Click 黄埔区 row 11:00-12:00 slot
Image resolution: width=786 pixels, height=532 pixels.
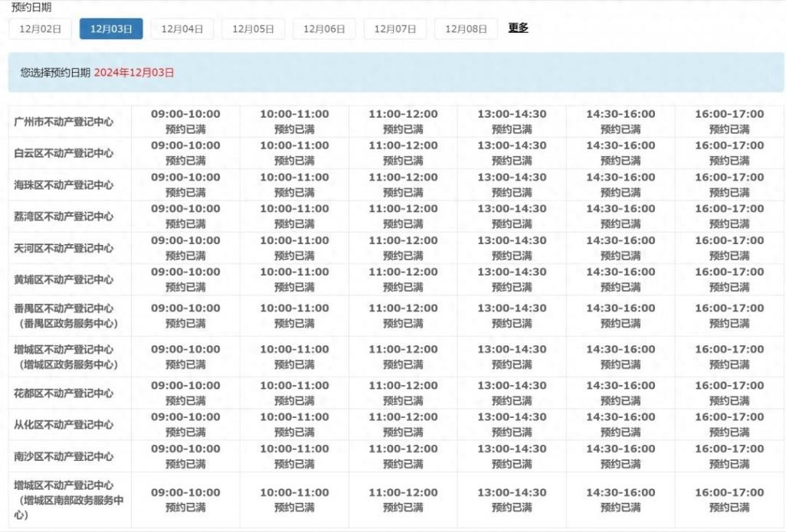click(x=403, y=279)
